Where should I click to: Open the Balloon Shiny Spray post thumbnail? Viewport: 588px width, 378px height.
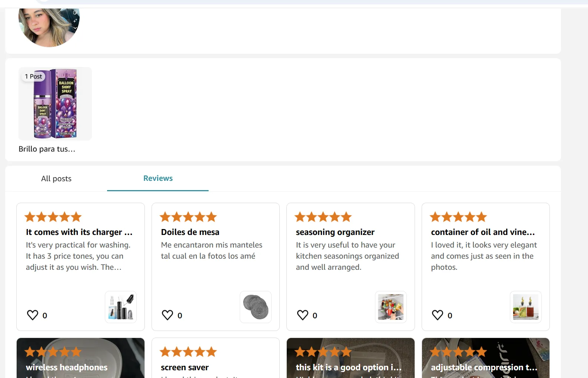(55, 104)
